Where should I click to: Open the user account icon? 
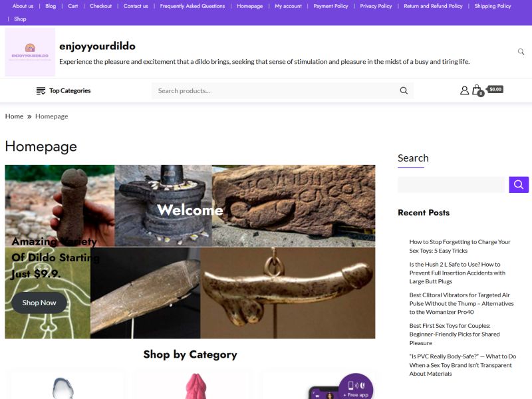pyautogui.click(x=464, y=90)
